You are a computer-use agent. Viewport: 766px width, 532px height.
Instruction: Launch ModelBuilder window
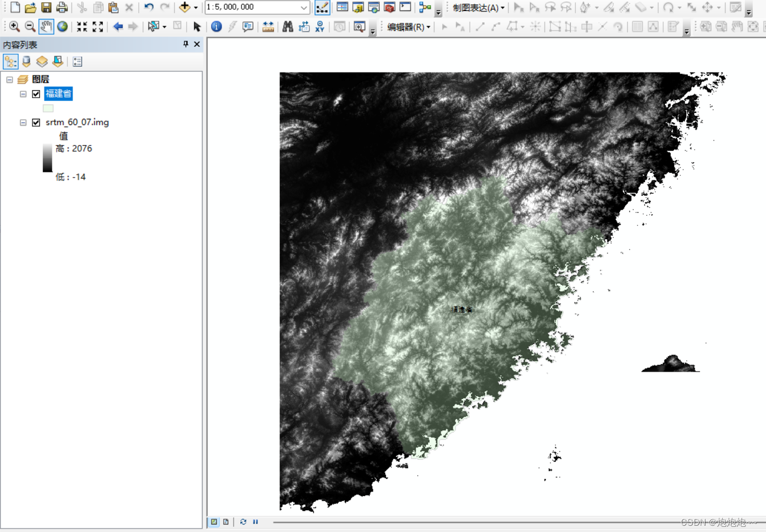pos(425,7)
